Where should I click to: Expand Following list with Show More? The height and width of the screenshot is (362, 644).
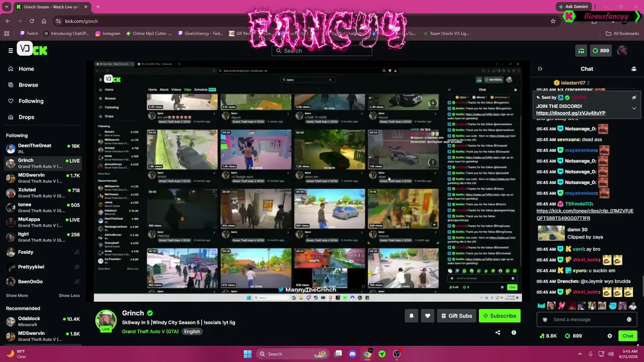[17, 296]
